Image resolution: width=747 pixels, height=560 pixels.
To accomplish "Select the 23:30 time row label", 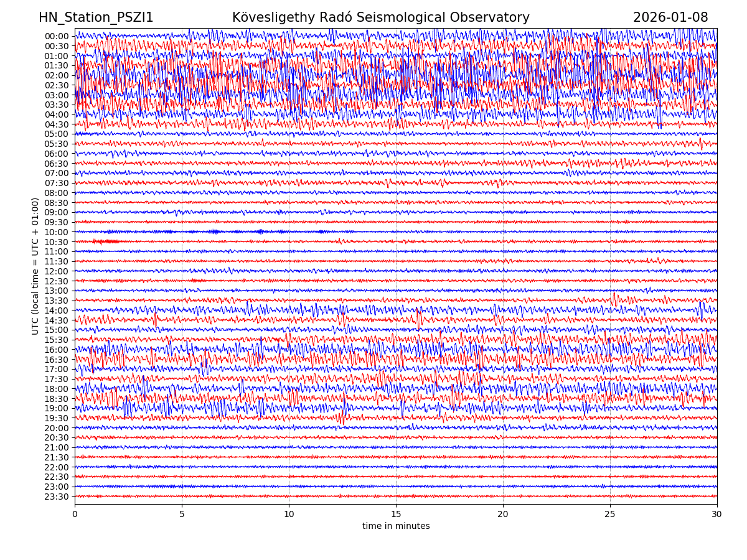I will click(56, 497).
